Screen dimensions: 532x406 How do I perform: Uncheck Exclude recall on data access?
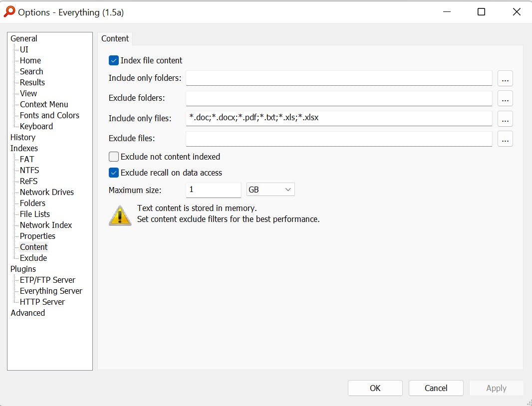[114, 173]
